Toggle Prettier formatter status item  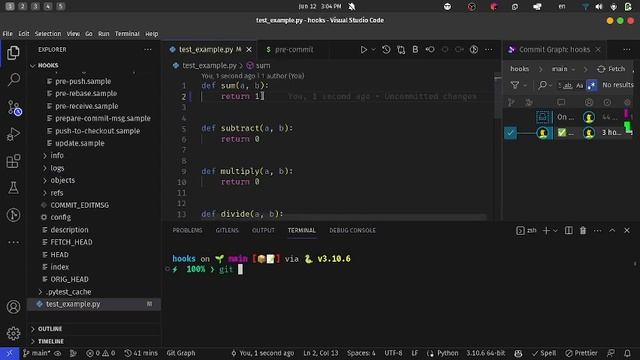[581, 353]
